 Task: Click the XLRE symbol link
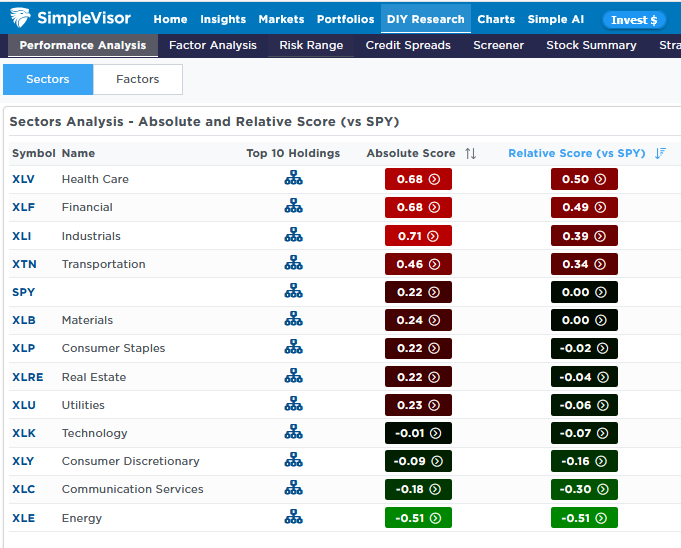click(27, 377)
